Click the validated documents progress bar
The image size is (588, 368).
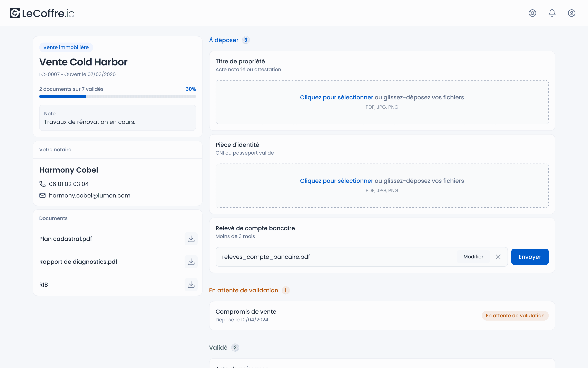118,97
